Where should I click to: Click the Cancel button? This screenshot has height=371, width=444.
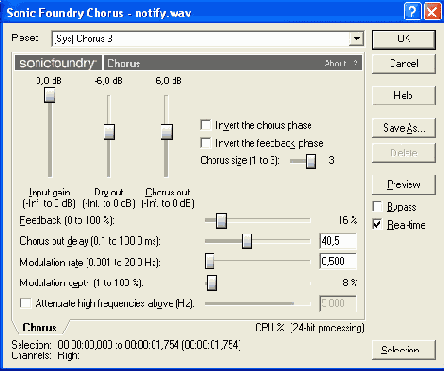click(404, 64)
